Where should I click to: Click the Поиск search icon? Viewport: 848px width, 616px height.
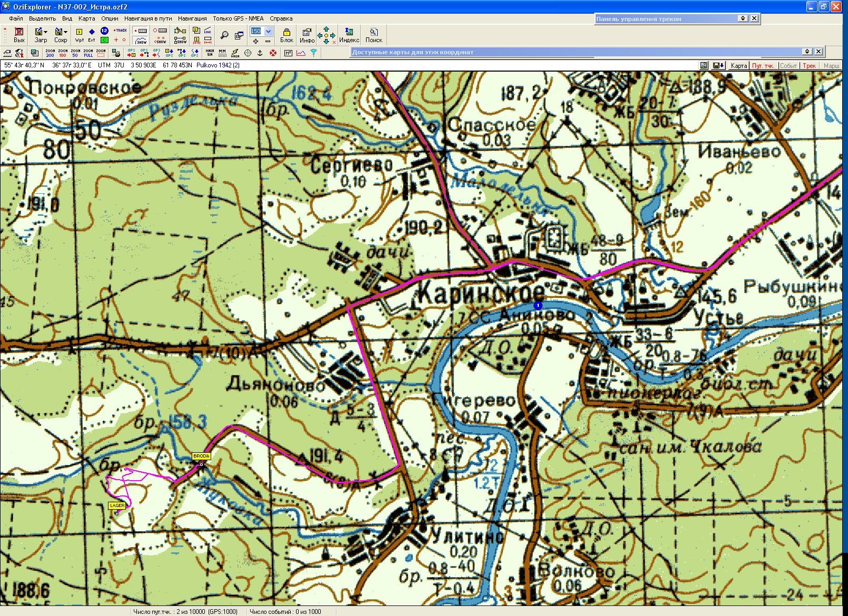373,35
